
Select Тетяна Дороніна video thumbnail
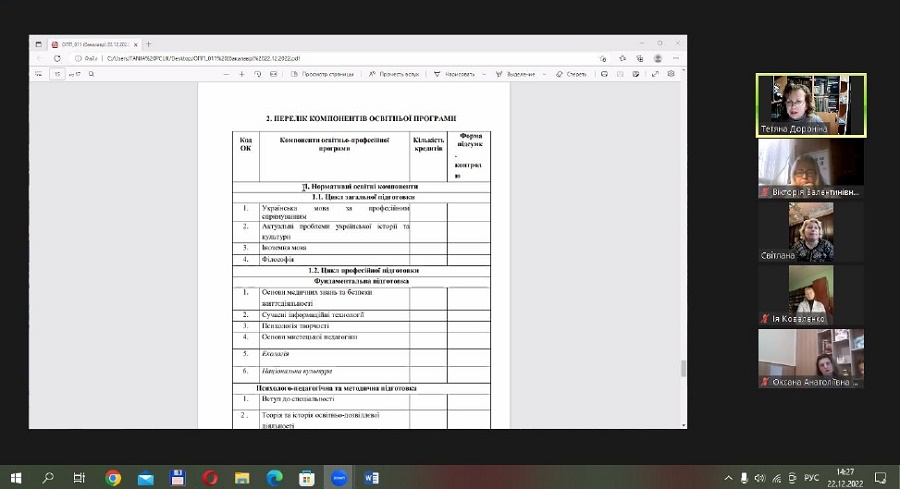click(810, 105)
